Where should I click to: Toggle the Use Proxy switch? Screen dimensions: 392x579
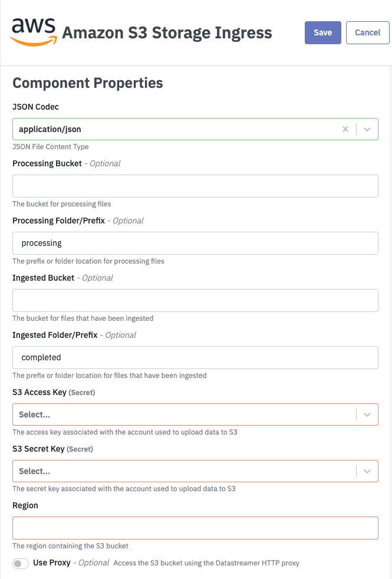[21, 564]
